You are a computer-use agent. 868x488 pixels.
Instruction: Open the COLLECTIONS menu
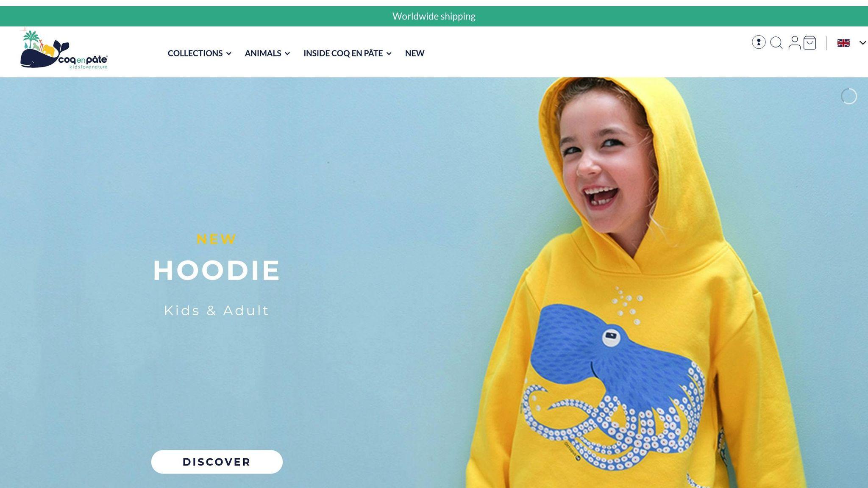point(195,53)
